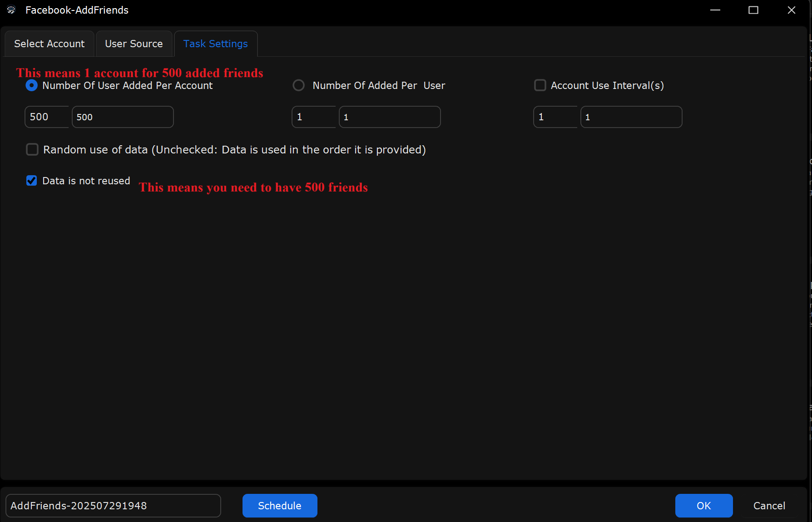This screenshot has width=812, height=522.
Task: Edit first field under Number Of Added Per User
Action: point(314,117)
